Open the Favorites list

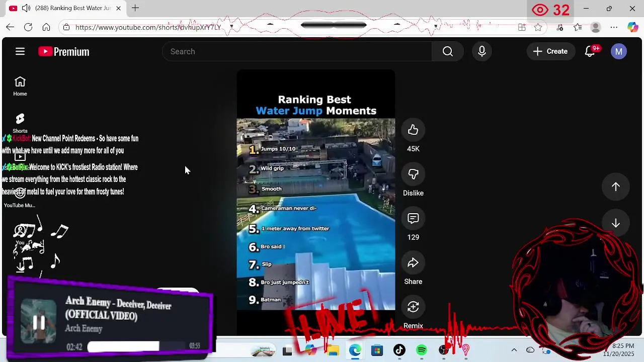coord(578,27)
